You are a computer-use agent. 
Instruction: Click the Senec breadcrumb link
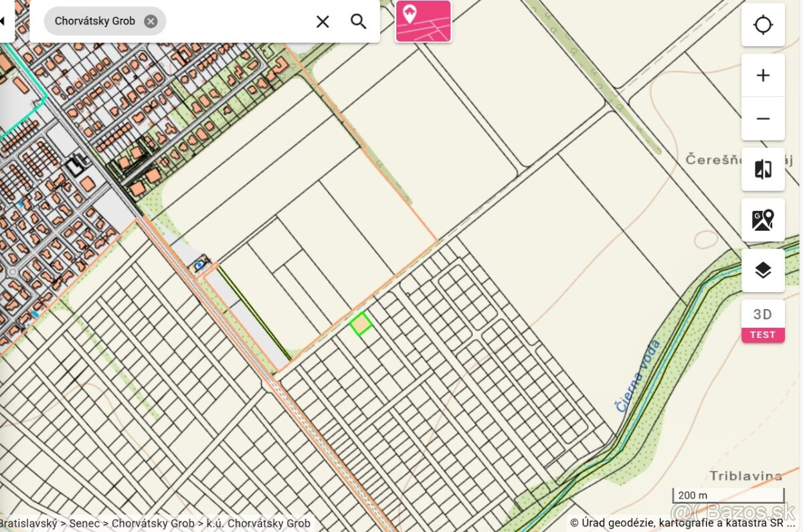click(84, 523)
